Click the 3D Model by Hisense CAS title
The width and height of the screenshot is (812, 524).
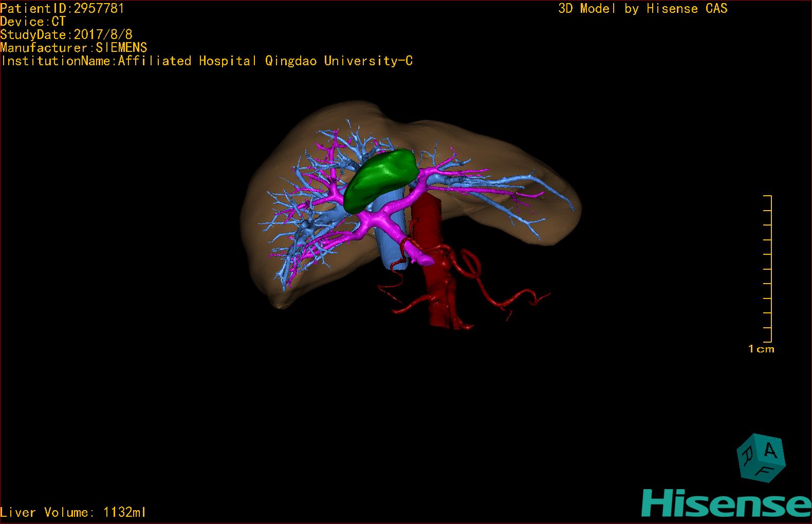tap(642, 9)
